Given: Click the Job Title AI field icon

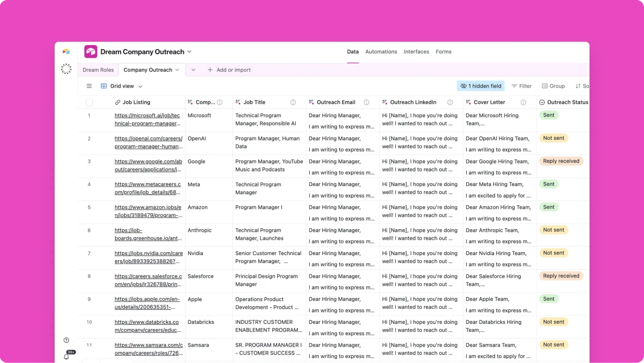Looking at the screenshot, I should point(238,102).
